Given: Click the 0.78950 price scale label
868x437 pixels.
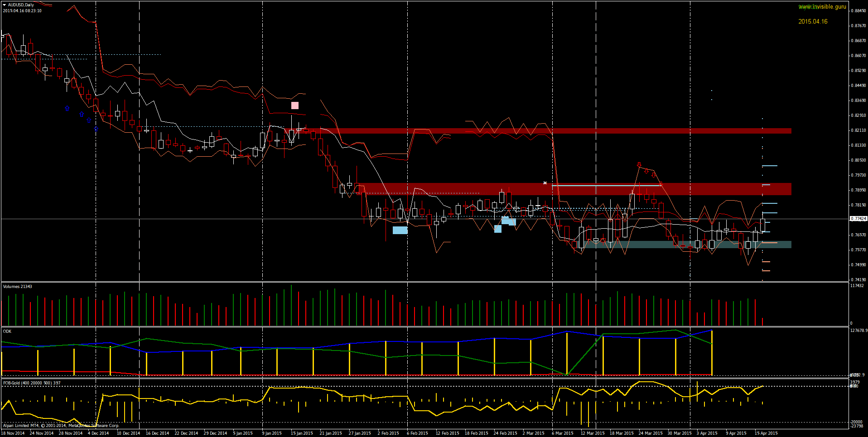Looking at the screenshot, I should pos(858,190).
